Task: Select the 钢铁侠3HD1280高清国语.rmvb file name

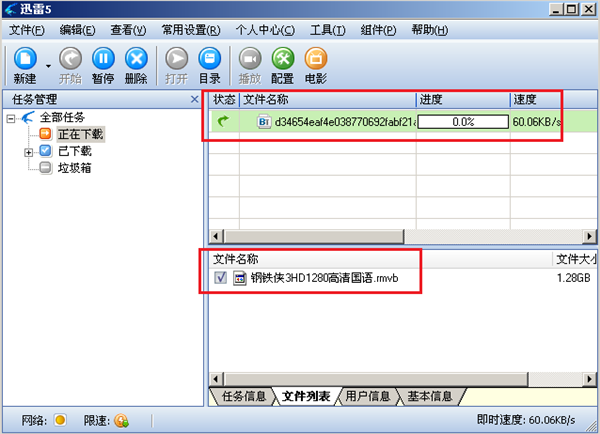Action: (x=324, y=278)
